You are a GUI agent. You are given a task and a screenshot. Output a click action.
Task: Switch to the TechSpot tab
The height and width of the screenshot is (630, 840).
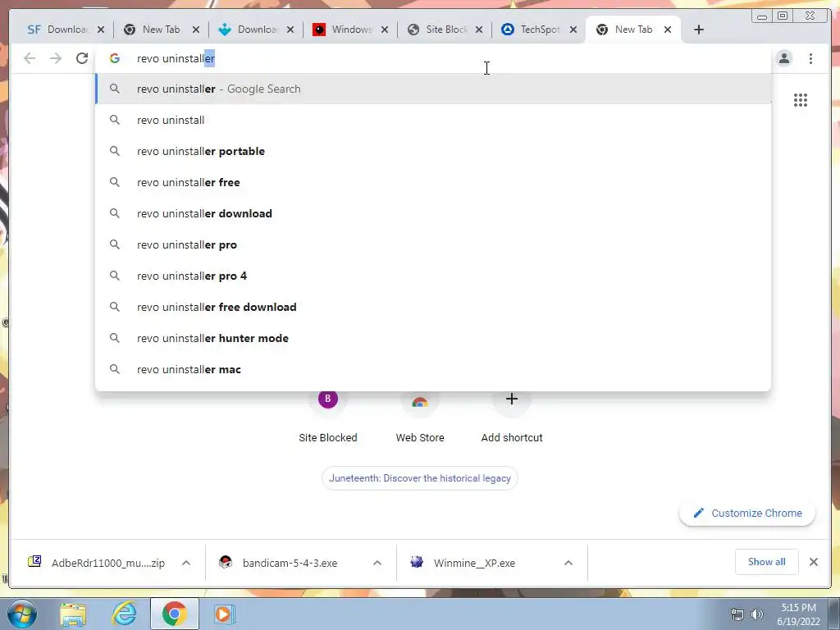pyautogui.click(x=539, y=30)
